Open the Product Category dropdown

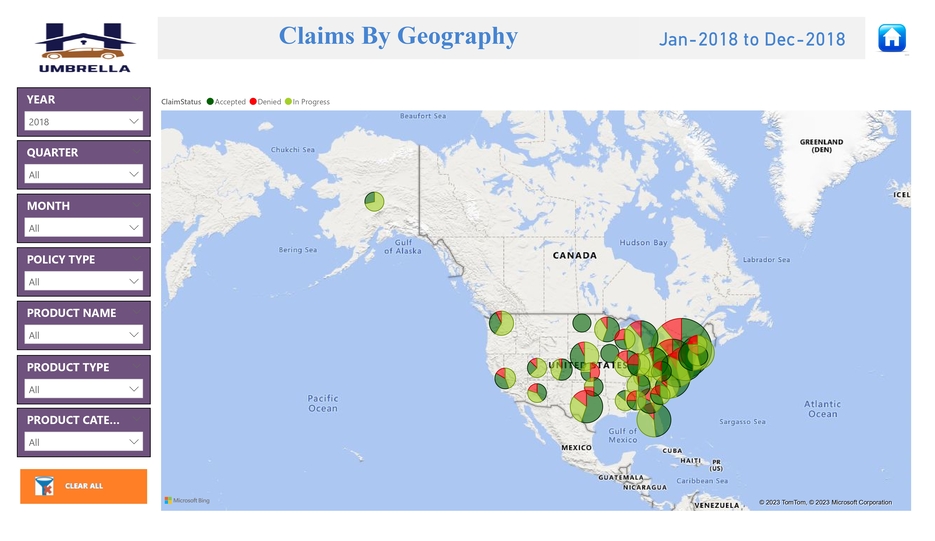pos(83,442)
